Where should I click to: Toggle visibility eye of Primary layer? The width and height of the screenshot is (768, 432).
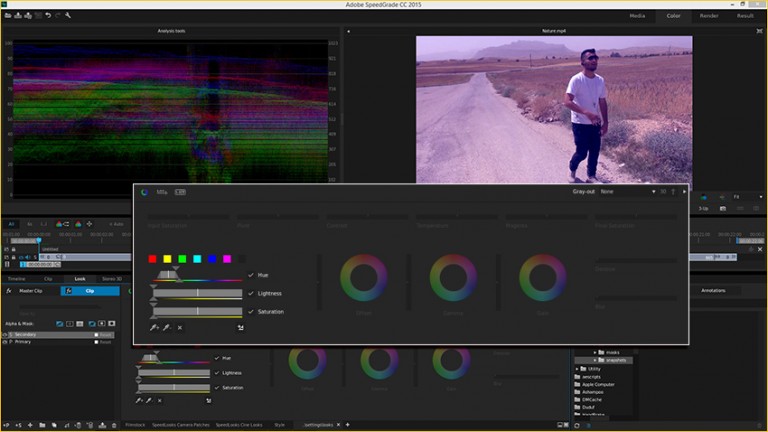(x=4, y=342)
